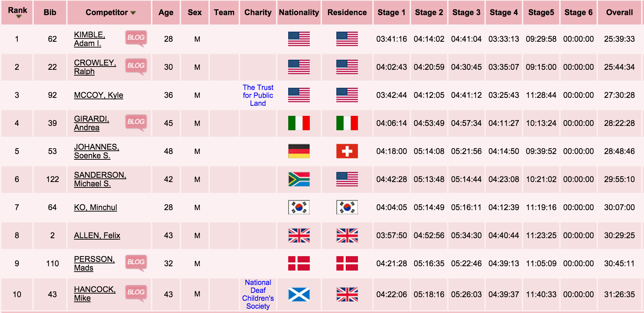Sort by the Nationality column header
The height and width of the screenshot is (313, 644).
(299, 12)
